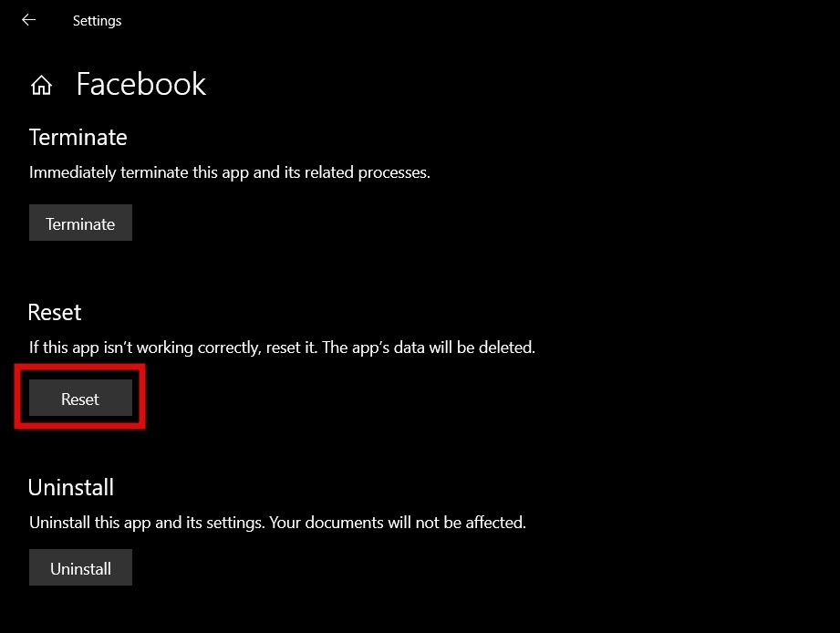The width and height of the screenshot is (840, 633).
Task: Select the Terminate section heading
Action: 78,137
